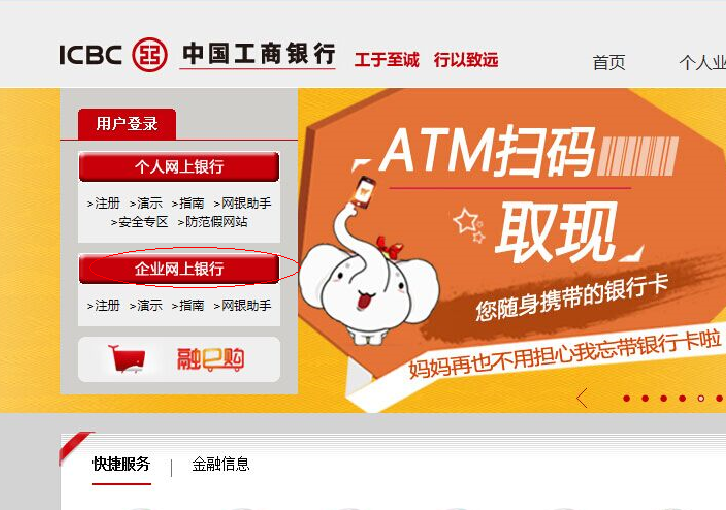Go to previous banner with left arrow

582,398
